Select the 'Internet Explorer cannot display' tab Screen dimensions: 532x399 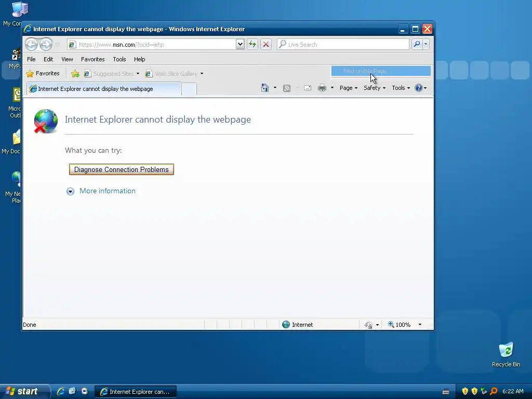103,89
